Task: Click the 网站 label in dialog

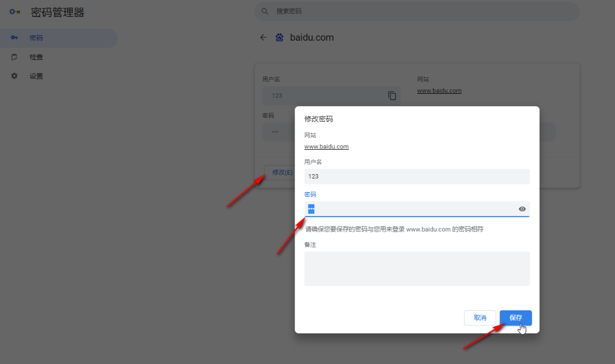Action: 310,135
